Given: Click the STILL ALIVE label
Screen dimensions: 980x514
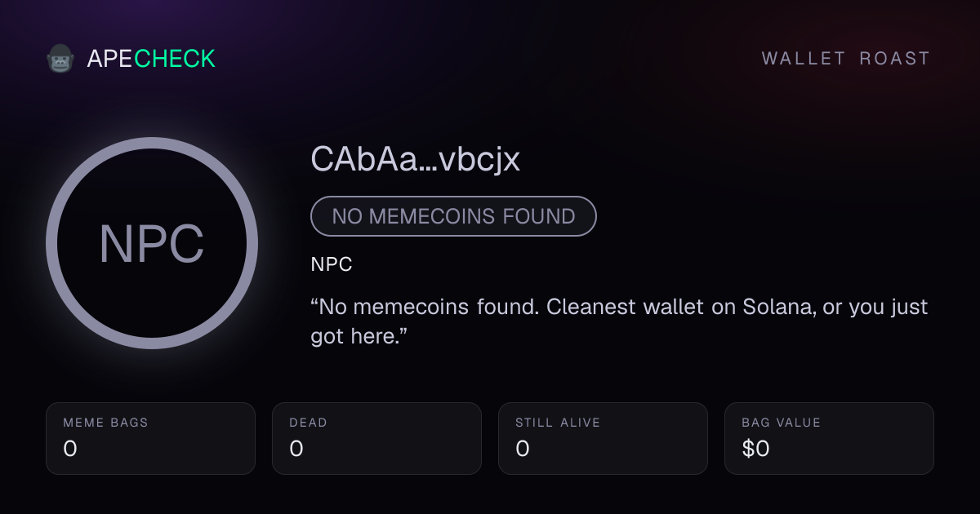Looking at the screenshot, I should [558, 423].
